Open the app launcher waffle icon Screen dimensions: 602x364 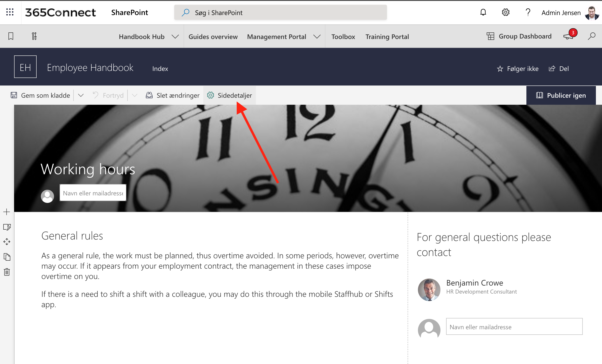pos(10,12)
